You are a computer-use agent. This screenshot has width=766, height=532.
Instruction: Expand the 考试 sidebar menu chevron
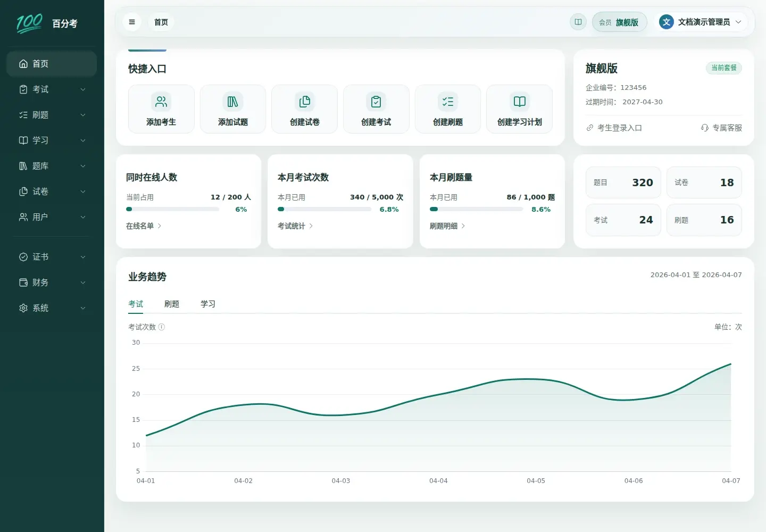pos(83,89)
